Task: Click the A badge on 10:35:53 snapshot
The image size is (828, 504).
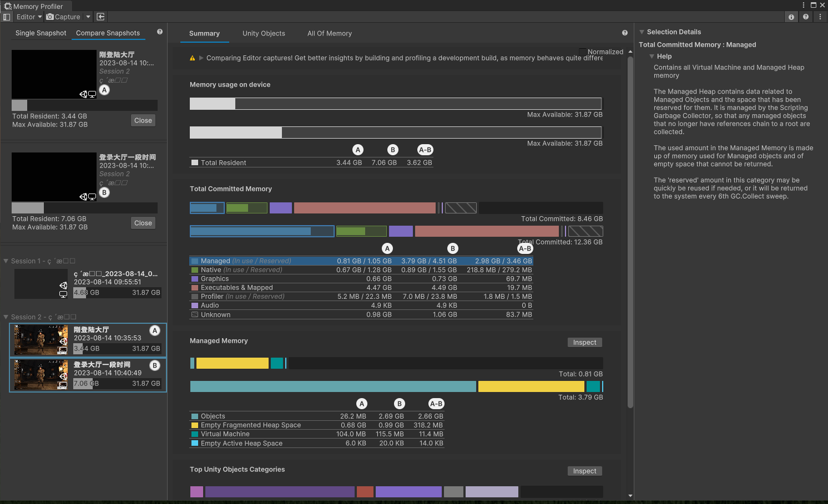Action: (155, 330)
